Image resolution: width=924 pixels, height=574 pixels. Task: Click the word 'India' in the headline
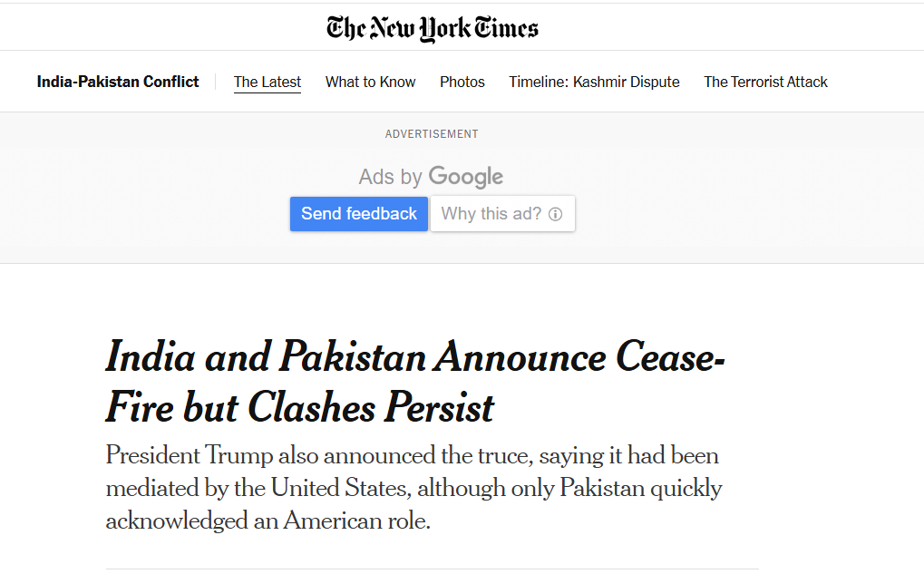click(151, 357)
